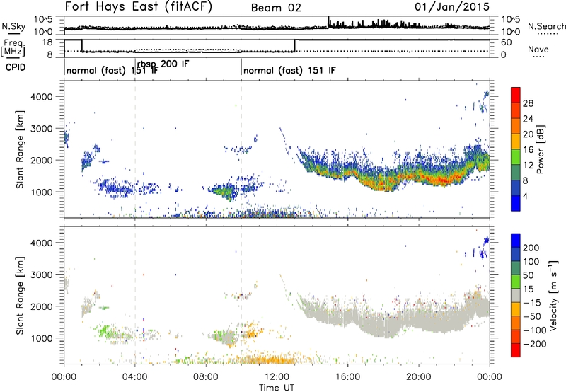The width and height of the screenshot is (566, 392).
Task: Click "Slant Range [km]" label of the velocity panel
Action: point(20,296)
